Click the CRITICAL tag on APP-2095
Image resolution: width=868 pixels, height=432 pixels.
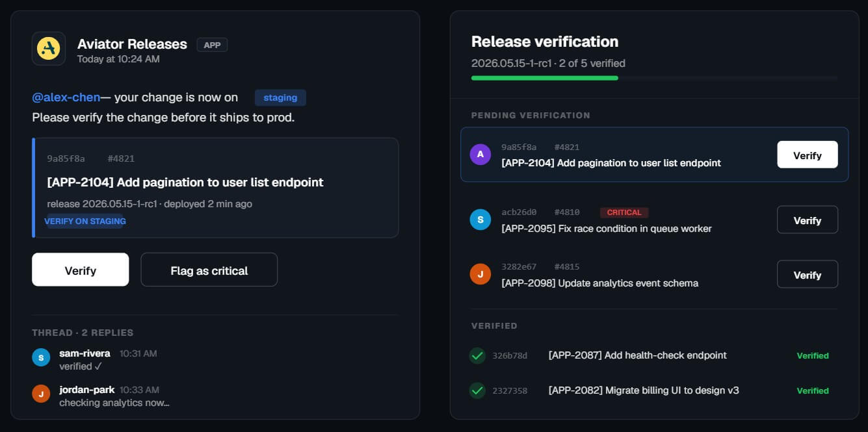point(624,212)
